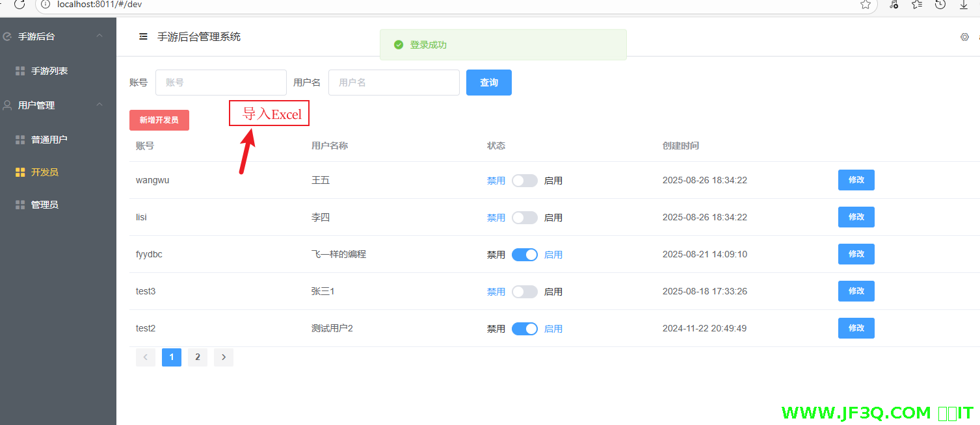Screen dimensions: 980x425
Task: Open settings gear icon in header
Action: 964,37
